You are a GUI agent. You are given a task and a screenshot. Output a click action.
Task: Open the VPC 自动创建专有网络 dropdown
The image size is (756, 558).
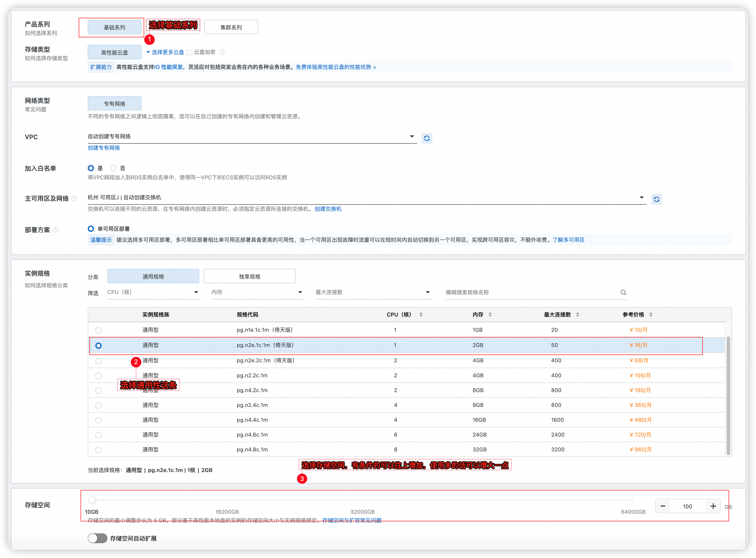point(251,136)
